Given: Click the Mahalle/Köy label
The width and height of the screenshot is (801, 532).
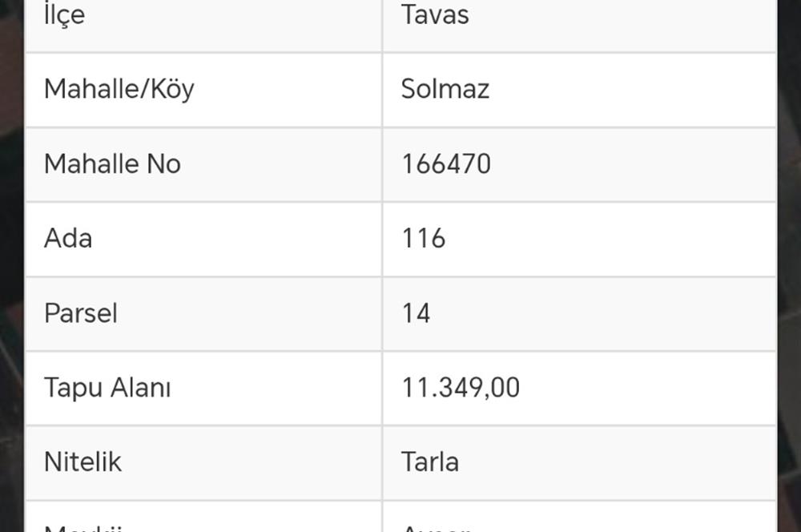Looking at the screenshot, I should click(119, 89).
